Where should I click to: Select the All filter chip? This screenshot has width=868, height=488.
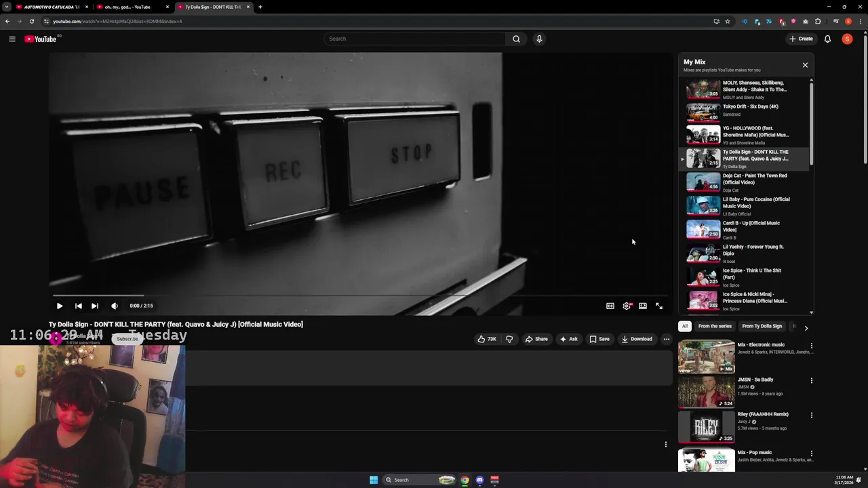coord(685,326)
